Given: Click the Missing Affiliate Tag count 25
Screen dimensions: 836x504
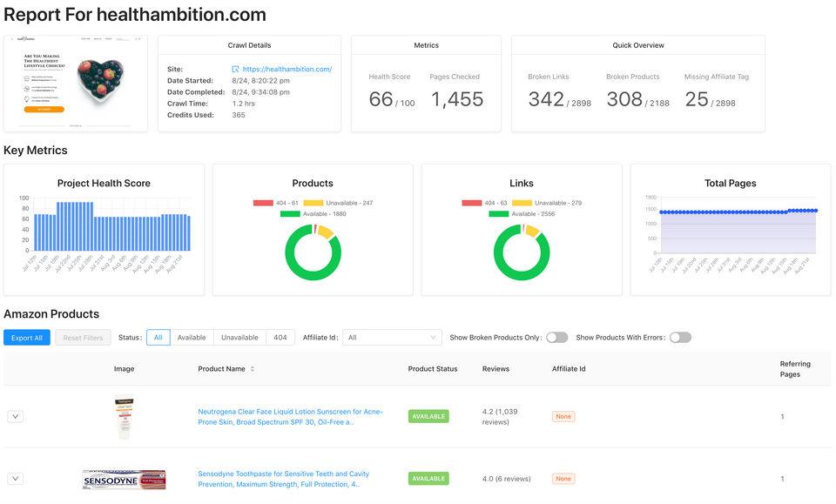Looking at the screenshot, I should tap(697, 99).
